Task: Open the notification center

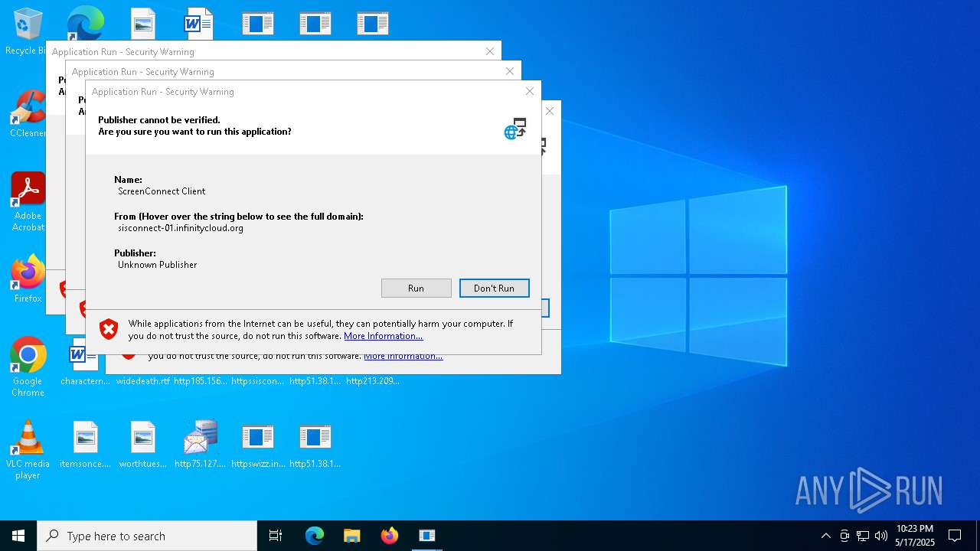Action: pos(955,536)
